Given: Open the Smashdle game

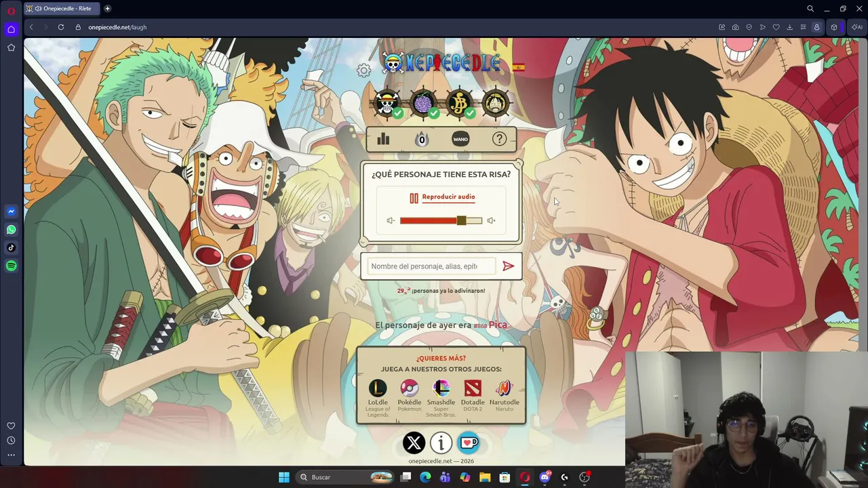Looking at the screenshot, I should pos(441,399).
